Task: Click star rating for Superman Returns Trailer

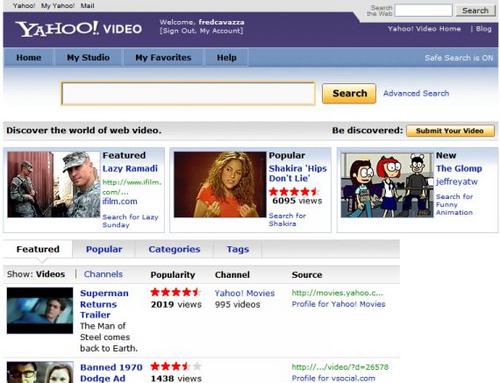Action: [175, 292]
